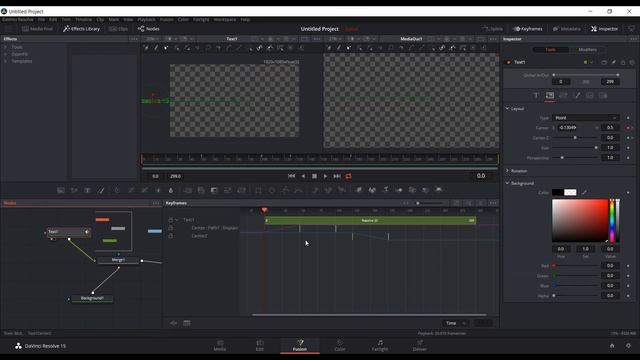Viewport: 640px width, 360px height.
Task: Jump to last frame in viewer transport
Action: pyautogui.click(x=337, y=176)
